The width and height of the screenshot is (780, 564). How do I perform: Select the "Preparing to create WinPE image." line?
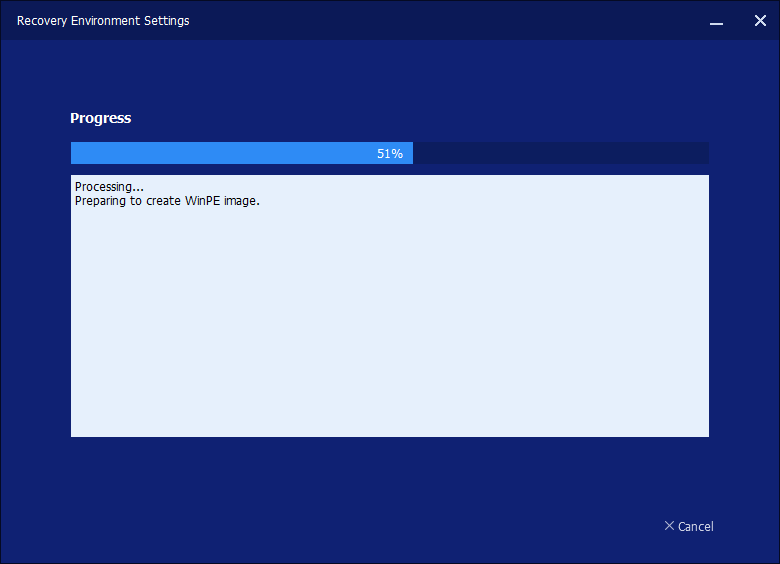click(x=167, y=201)
